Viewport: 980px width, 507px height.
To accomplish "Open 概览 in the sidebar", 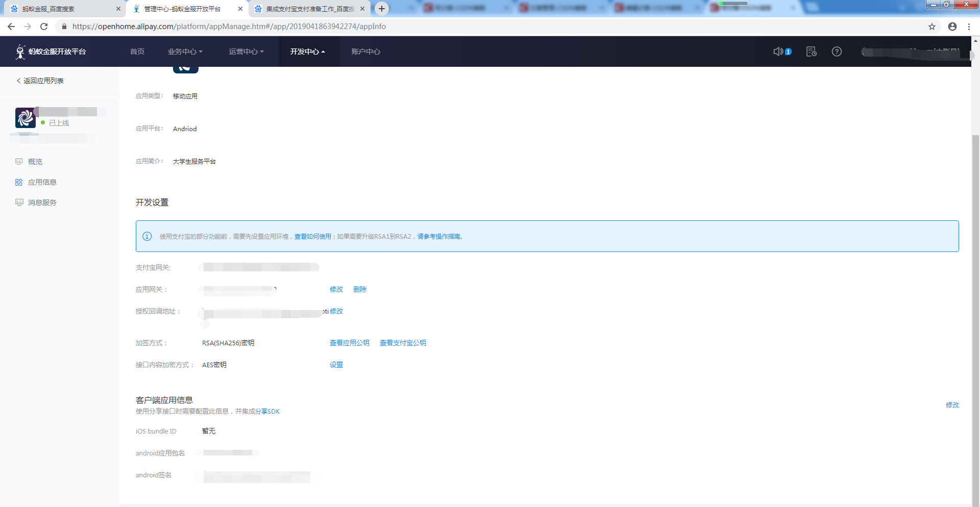I will click(35, 162).
